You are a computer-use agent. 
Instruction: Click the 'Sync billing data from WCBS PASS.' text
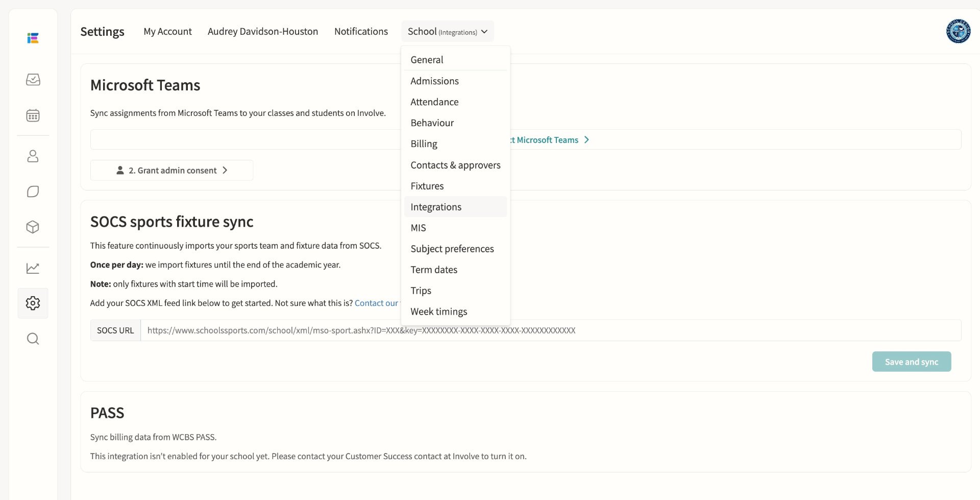pos(153,437)
